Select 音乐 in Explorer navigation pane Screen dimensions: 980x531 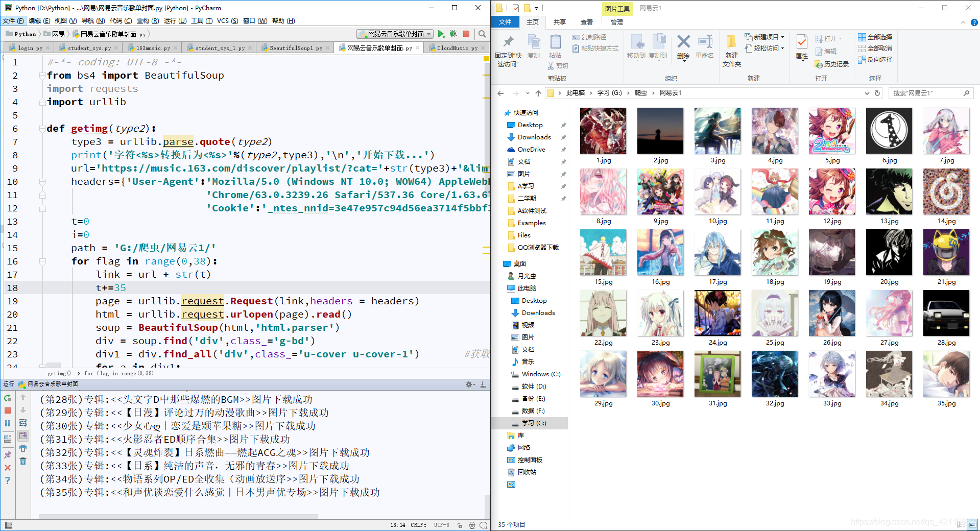coord(528,361)
